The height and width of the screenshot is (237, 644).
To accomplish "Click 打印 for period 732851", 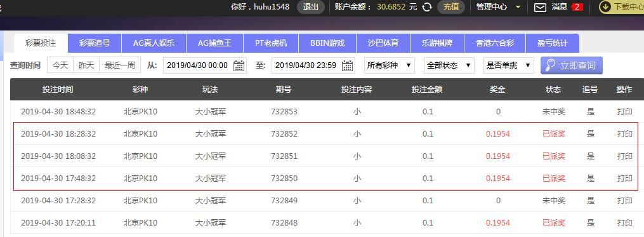I will click(x=625, y=156).
